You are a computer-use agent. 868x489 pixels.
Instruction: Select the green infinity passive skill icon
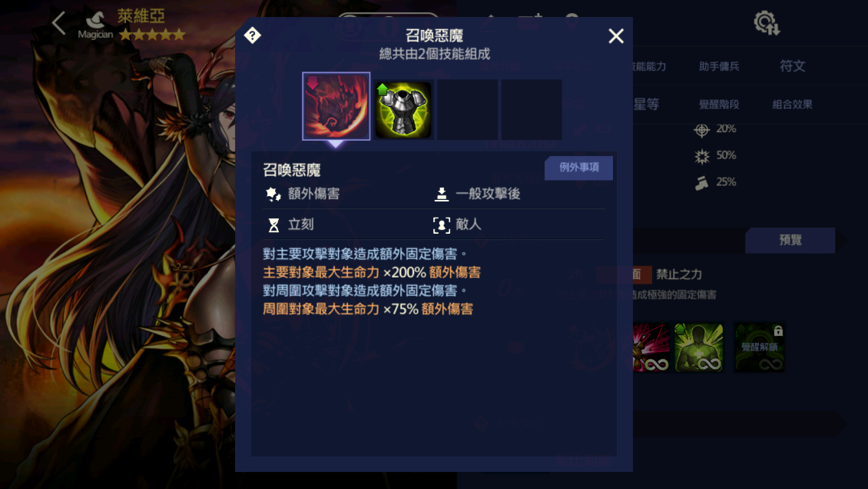pos(698,348)
